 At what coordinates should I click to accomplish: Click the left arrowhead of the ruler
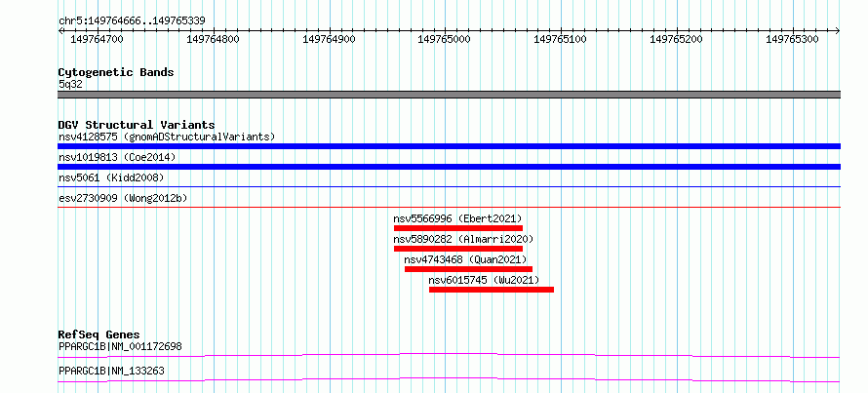[60, 30]
